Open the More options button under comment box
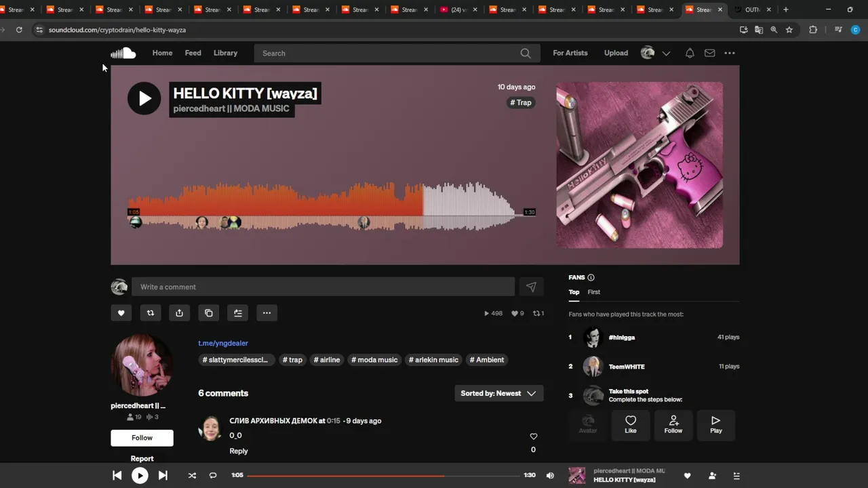Image resolution: width=868 pixels, height=488 pixels. pos(267,312)
